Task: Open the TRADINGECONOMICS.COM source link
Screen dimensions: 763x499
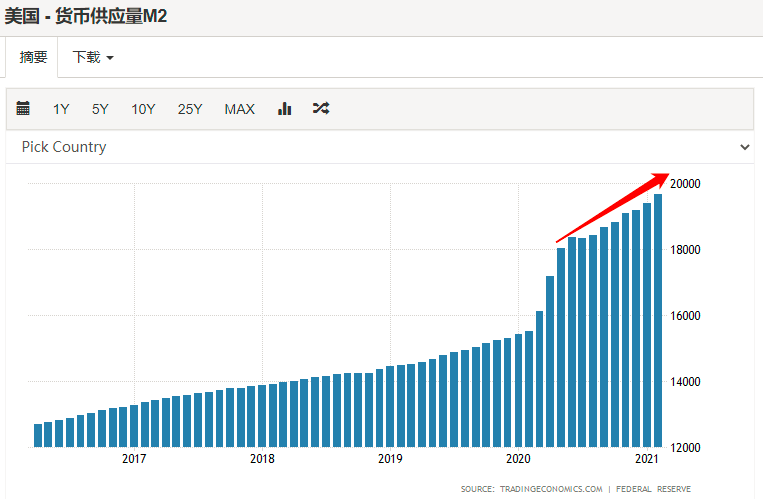Action: point(545,489)
